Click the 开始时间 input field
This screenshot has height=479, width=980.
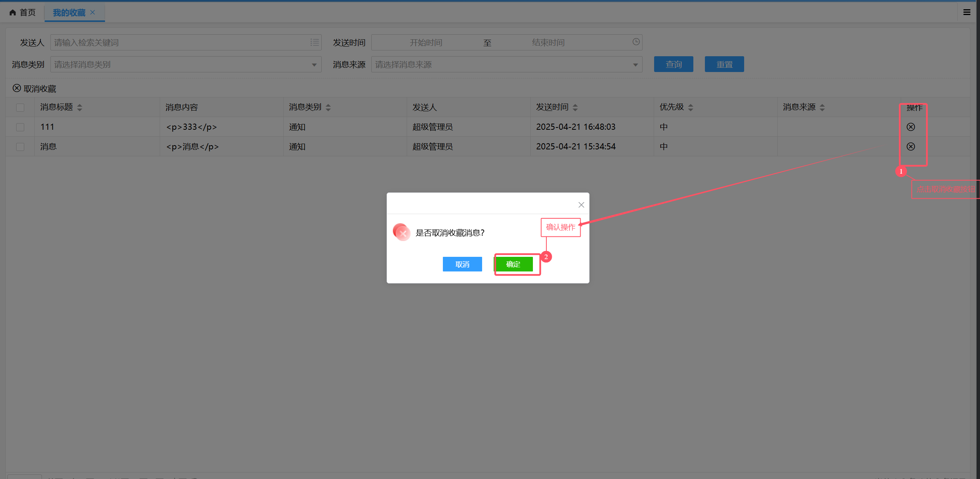point(426,42)
